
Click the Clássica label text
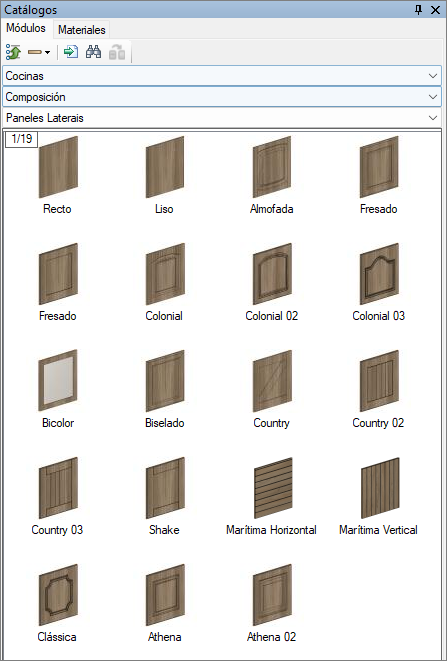[x=57, y=637]
